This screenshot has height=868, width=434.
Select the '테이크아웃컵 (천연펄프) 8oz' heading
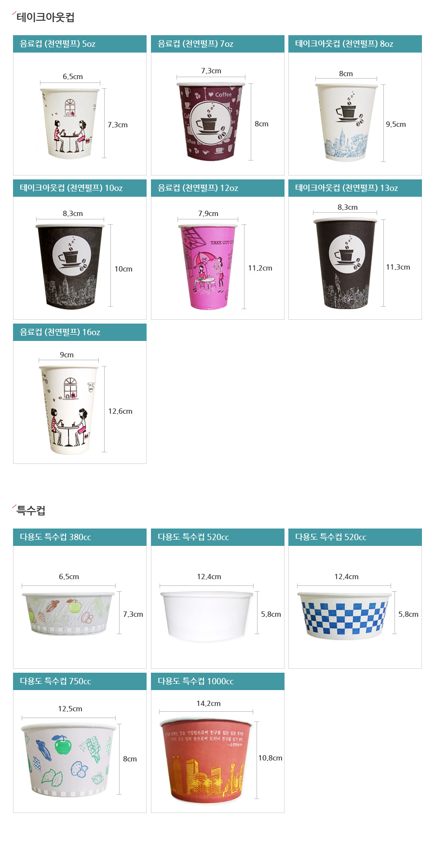[x=355, y=44]
